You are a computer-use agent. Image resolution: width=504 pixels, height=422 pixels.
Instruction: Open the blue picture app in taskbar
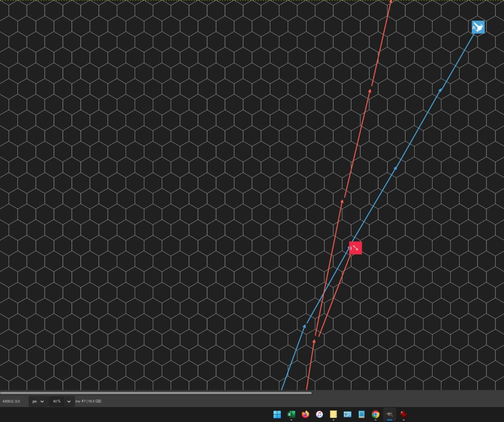point(347,414)
